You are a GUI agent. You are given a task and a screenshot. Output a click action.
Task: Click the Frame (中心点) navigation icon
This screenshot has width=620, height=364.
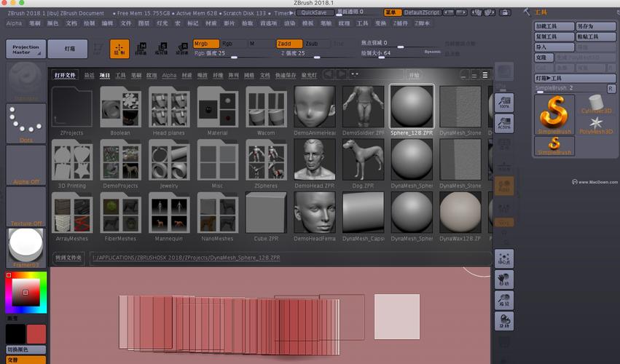[504, 258]
